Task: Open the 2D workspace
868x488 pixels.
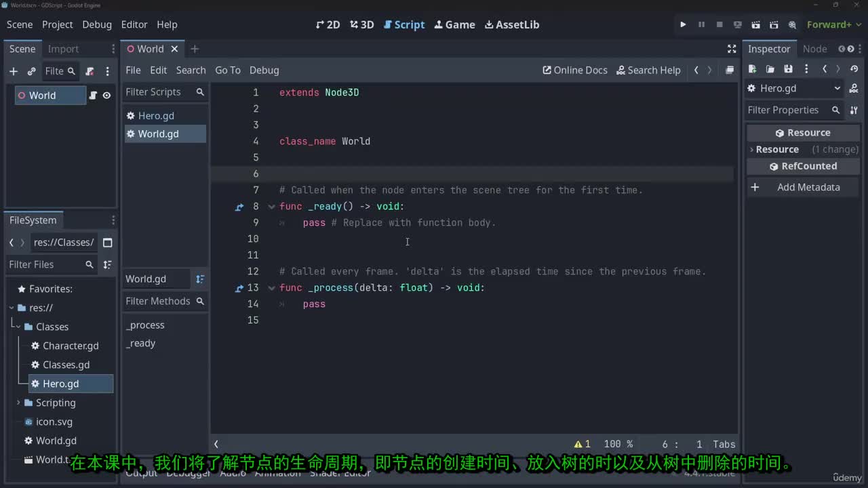Action: point(328,24)
